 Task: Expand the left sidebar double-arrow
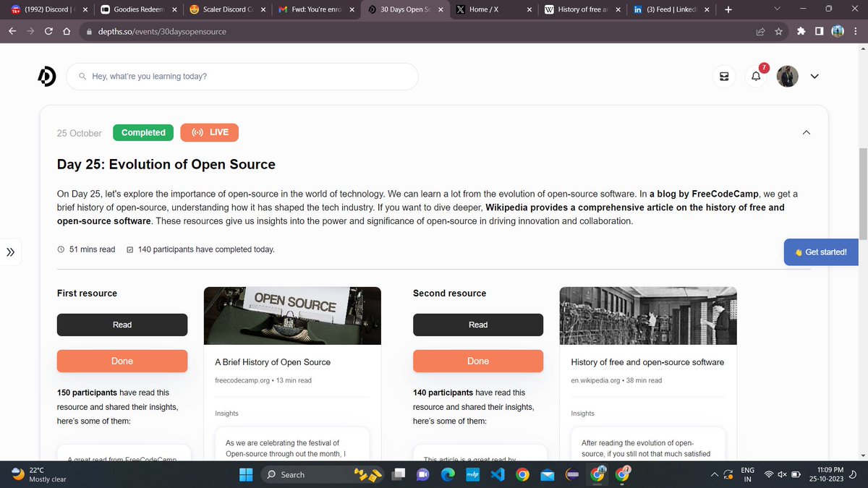pyautogui.click(x=9, y=252)
